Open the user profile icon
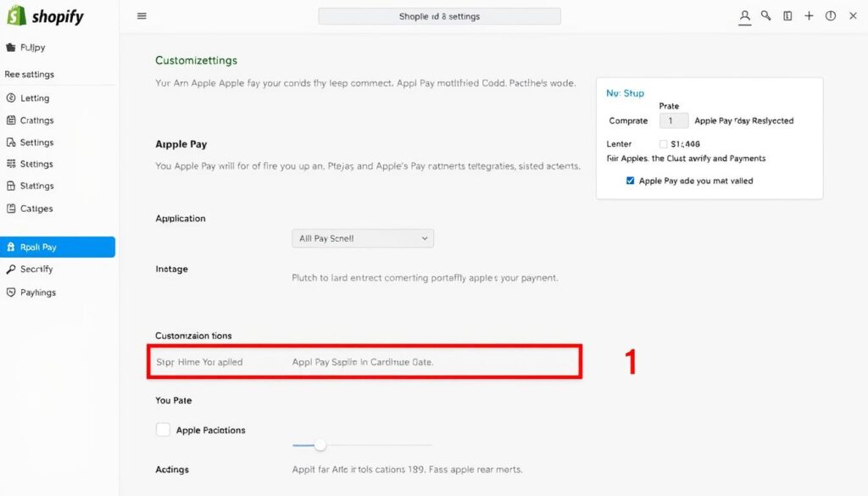Viewport: 868px width, 496px height. coord(745,16)
